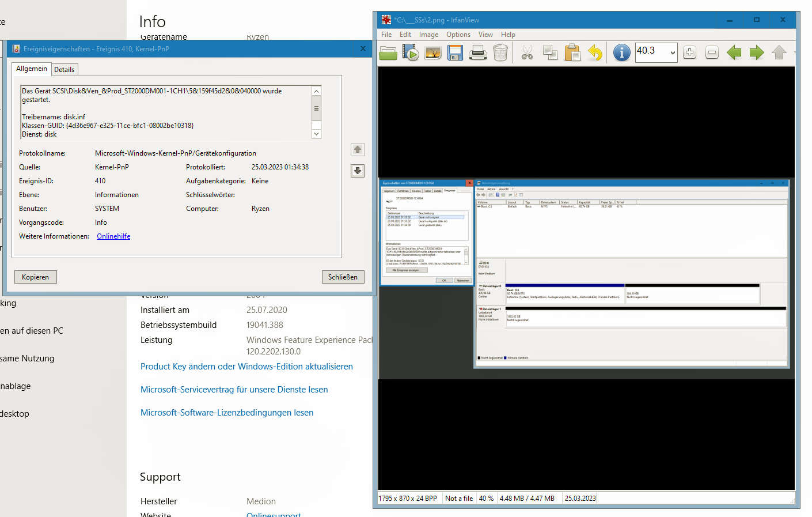Go to next image with right green arrow
Screen dimensions: 812x517
click(x=757, y=53)
